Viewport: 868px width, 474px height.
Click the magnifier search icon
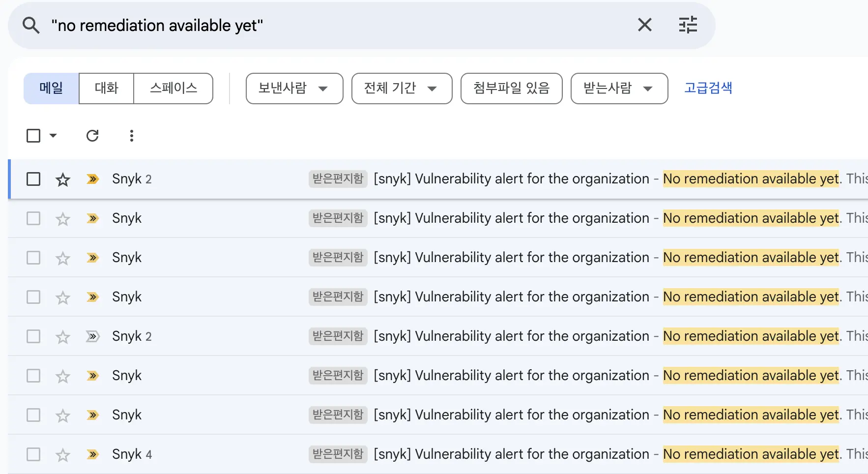tap(31, 25)
